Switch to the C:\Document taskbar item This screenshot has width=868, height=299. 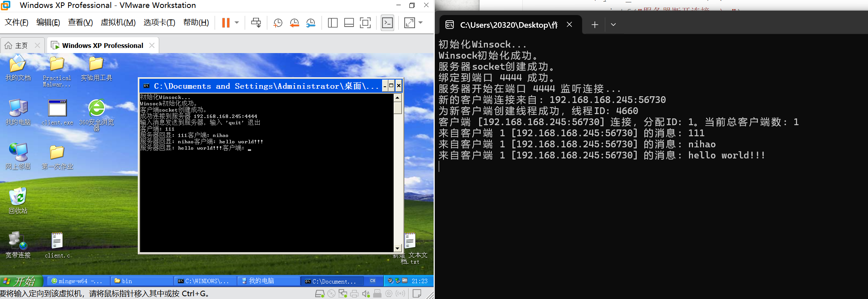tap(332, 281)
